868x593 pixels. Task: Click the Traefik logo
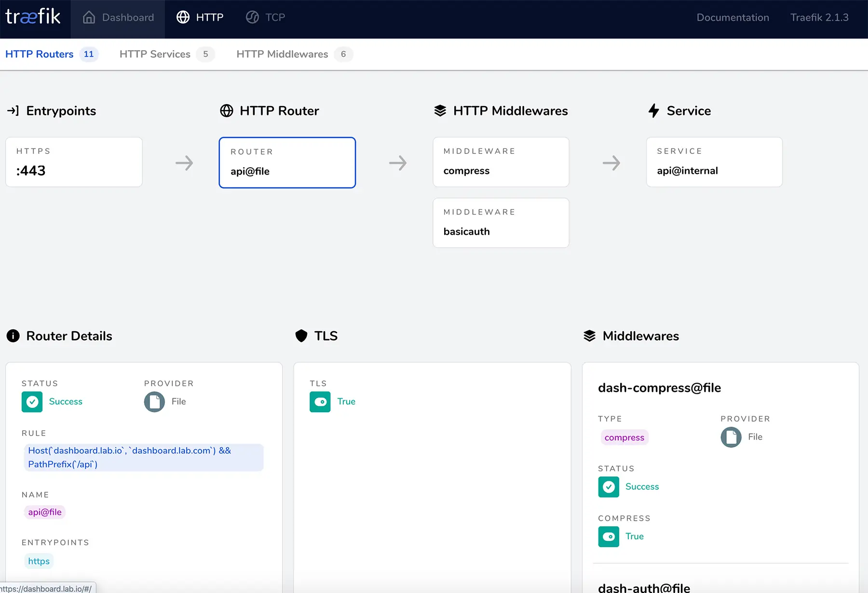(33, 17)
